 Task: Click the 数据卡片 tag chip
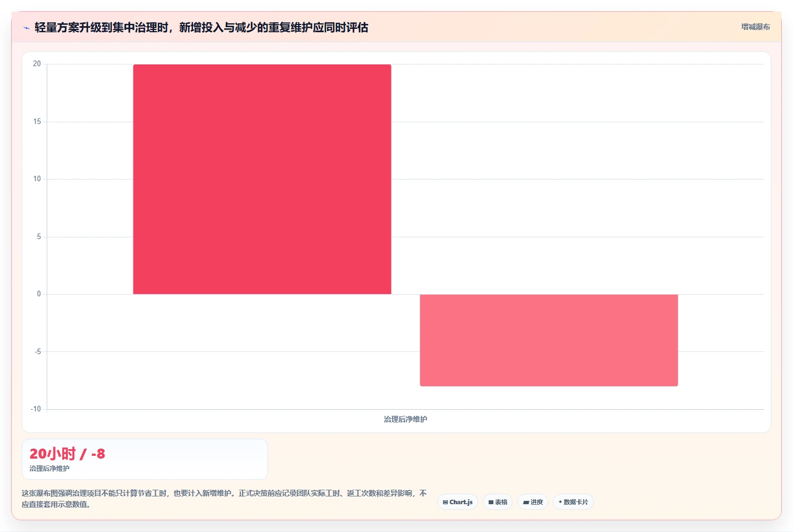573,502
